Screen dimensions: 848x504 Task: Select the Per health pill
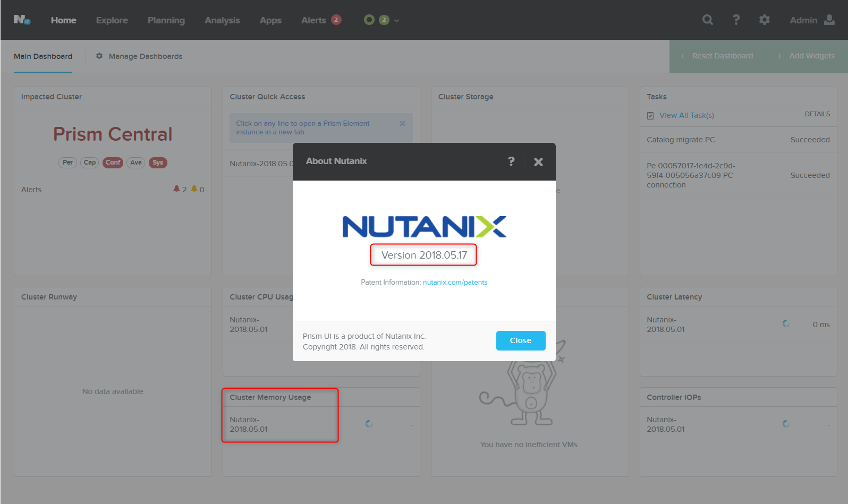click(67, 163)
